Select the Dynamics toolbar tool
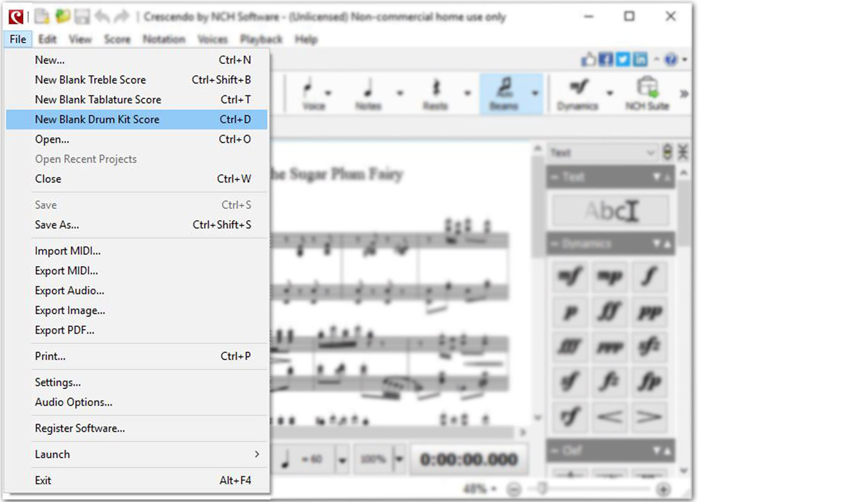 (577, 94)
